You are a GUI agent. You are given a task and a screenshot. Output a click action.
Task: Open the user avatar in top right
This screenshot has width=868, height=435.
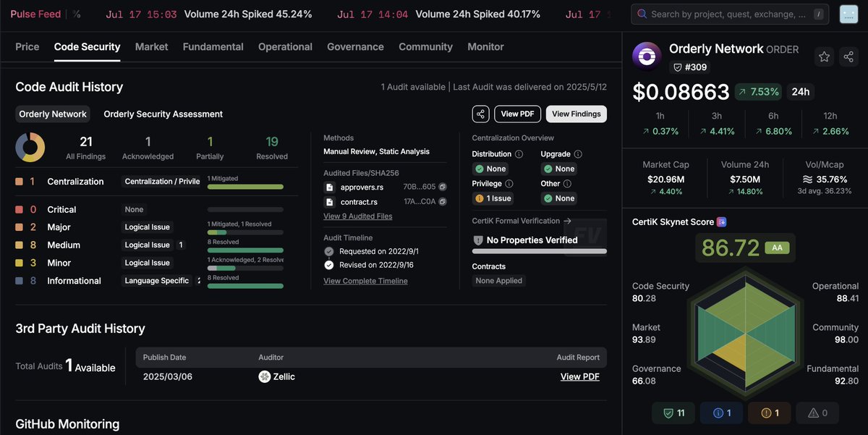848,14
